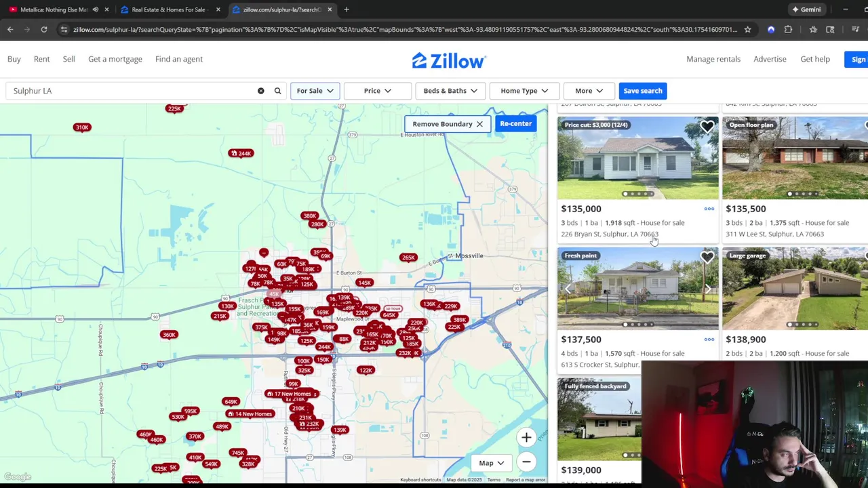The height and width of the screenshot is (488, 868).
Task: Select the 244K map price marker
Action: [x=241, y=153]
